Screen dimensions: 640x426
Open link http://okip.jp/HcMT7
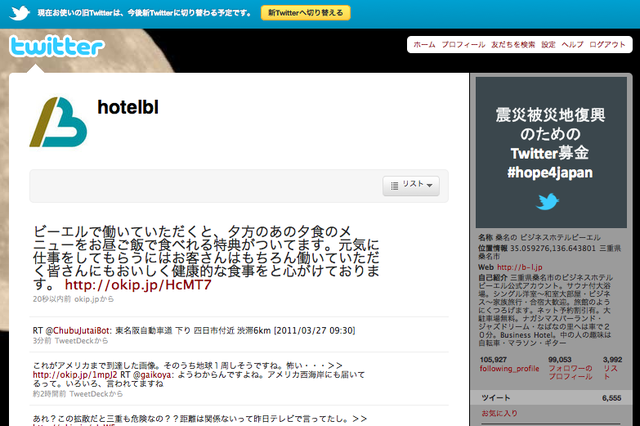pyautogui.click(x=138, y=284)
